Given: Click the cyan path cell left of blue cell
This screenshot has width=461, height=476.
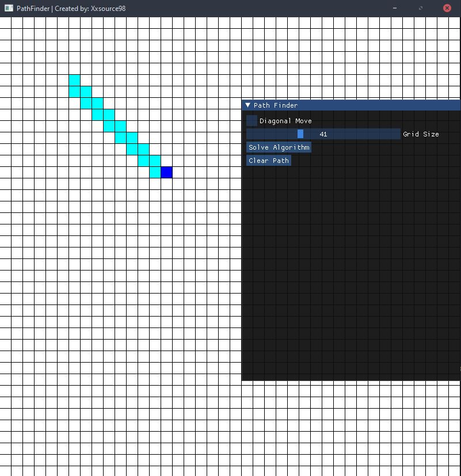Looking at the screenshot, I should [x=155, y=173].
